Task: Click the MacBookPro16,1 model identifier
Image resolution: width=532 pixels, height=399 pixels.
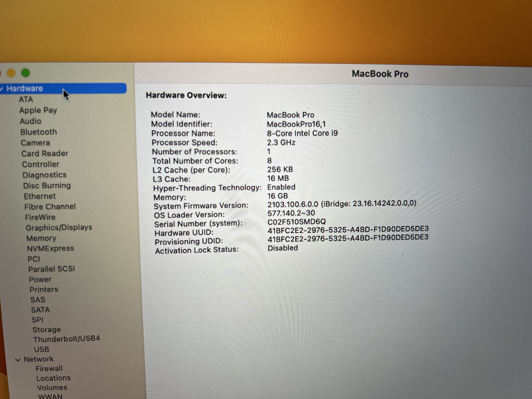Action: click(x=296, y=124)
